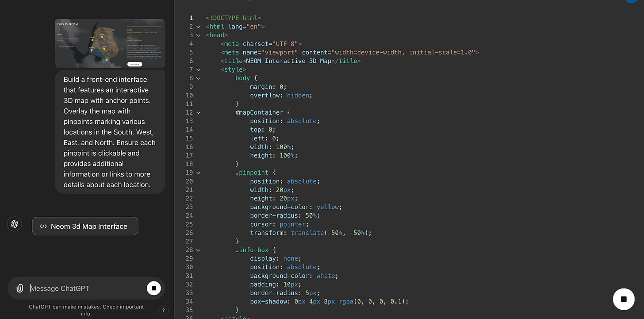Click the 'ChatGPT can make mistakes' disclaimer
The image size is (644, 319).
click(86, 310)
